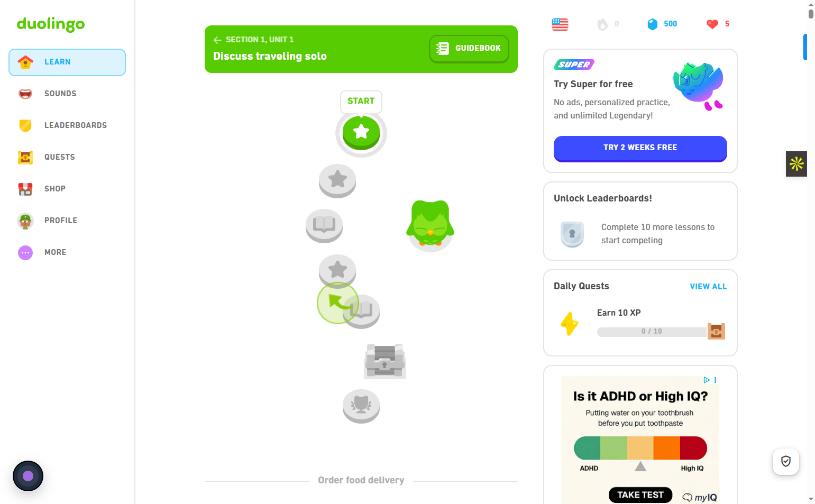Viewport: 815px width, 504px height.
Task: Click the Earn 10 XP progress bar
Action: 652,332
